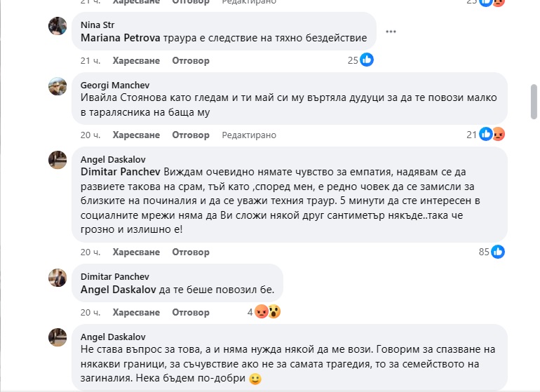The height and width of the screenshot is (392, 540).
Task: Click angry and wow reactions on Dimitar Panchev's comment
Action: pos(267,312)
